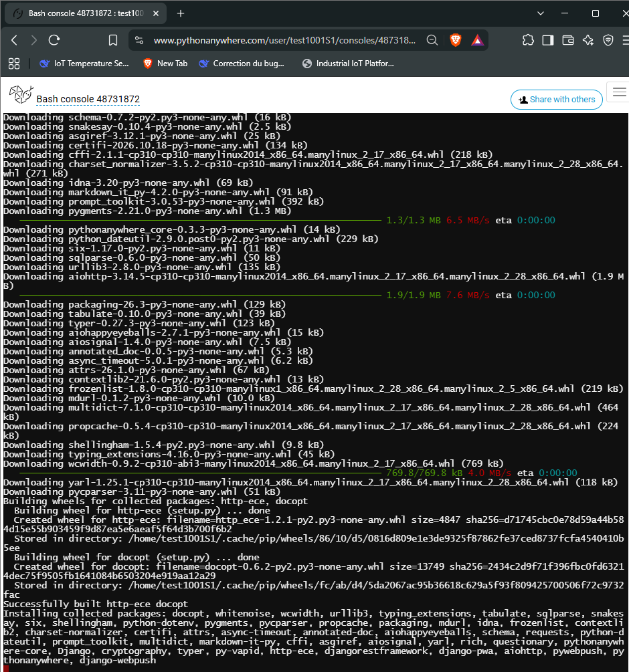Click the 'Downloading tabulate-0.10.0' line

point(145,314)
